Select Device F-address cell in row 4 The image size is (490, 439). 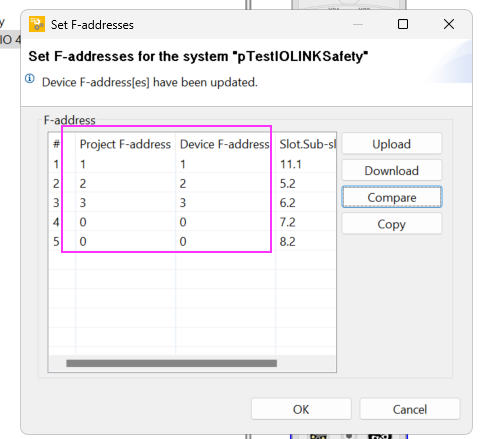[x=225, y=222]
